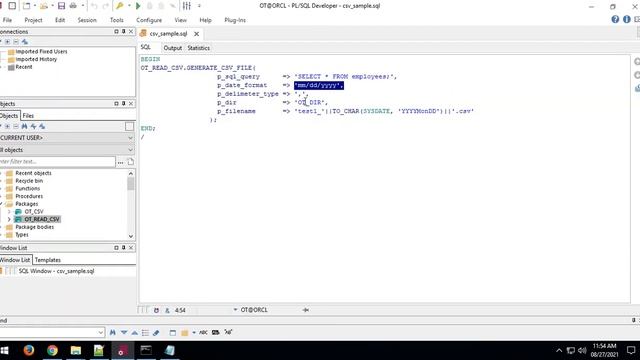The width and height of the screenshot is (640, 360).
Task: Click the minus icon in Objects toolbar
Action: (x=16, y=127)
